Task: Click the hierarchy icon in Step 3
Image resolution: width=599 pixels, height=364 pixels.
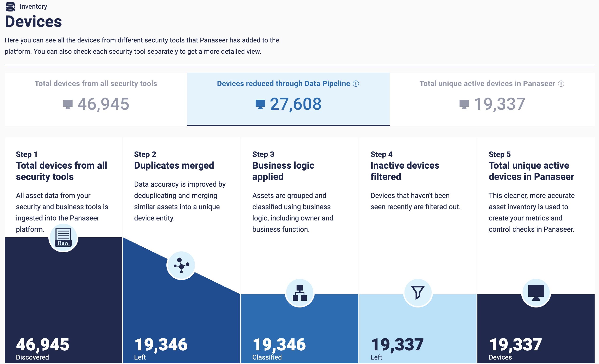Action: pos(299,293)
